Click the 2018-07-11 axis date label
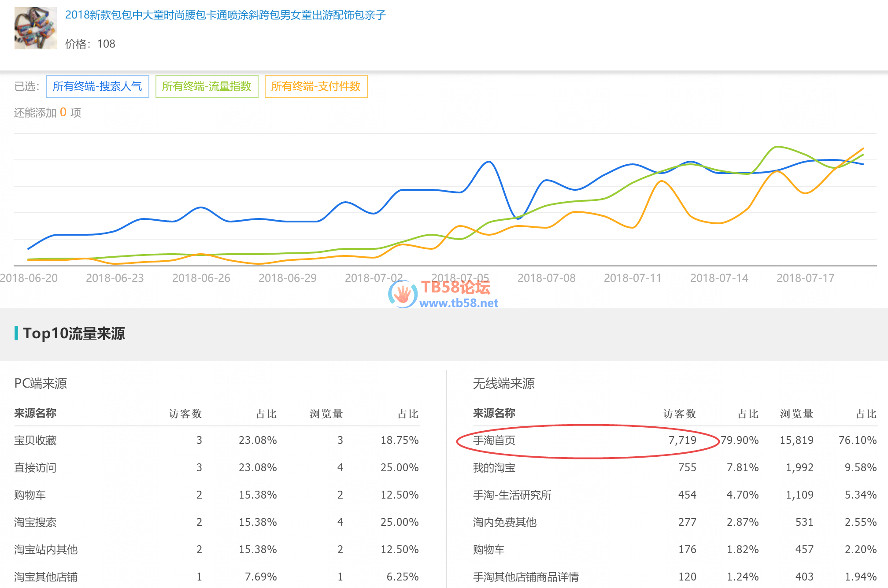Viewport: 888px width, 588px height. point(633,278)
